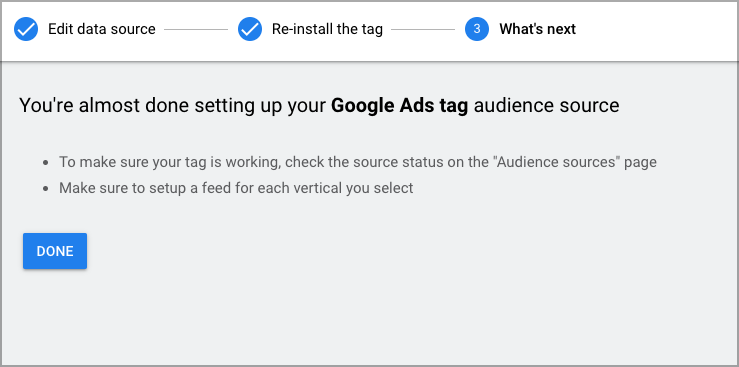Click the blue step 3 circle
Screen dimensions: 739x367
point(477,29)
